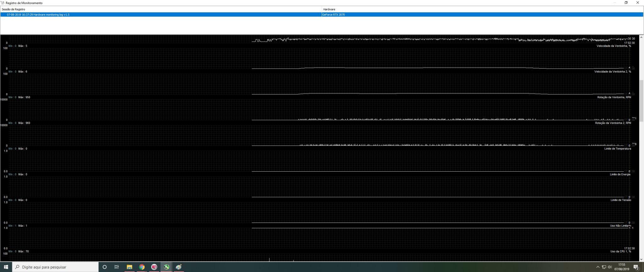Switch to Google Chrome in the taskbar
Image resolution: width=644 pixels, height=272 pixels.
pos(142,267)
